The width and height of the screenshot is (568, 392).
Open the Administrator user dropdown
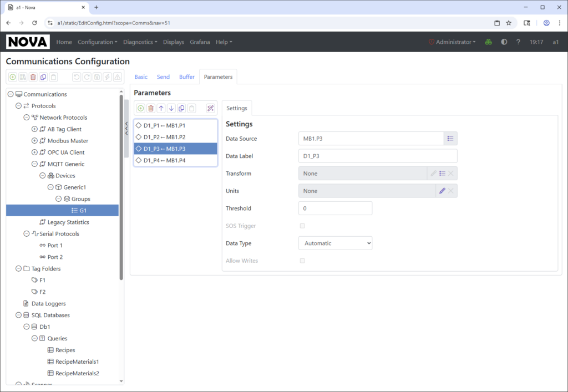click(x=452, y=42)
